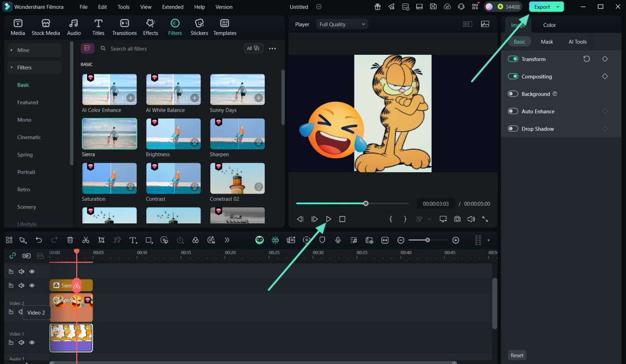Select the Sierra filter thumbnail
This screenshot has width=626, height=364.
[109, 134]
